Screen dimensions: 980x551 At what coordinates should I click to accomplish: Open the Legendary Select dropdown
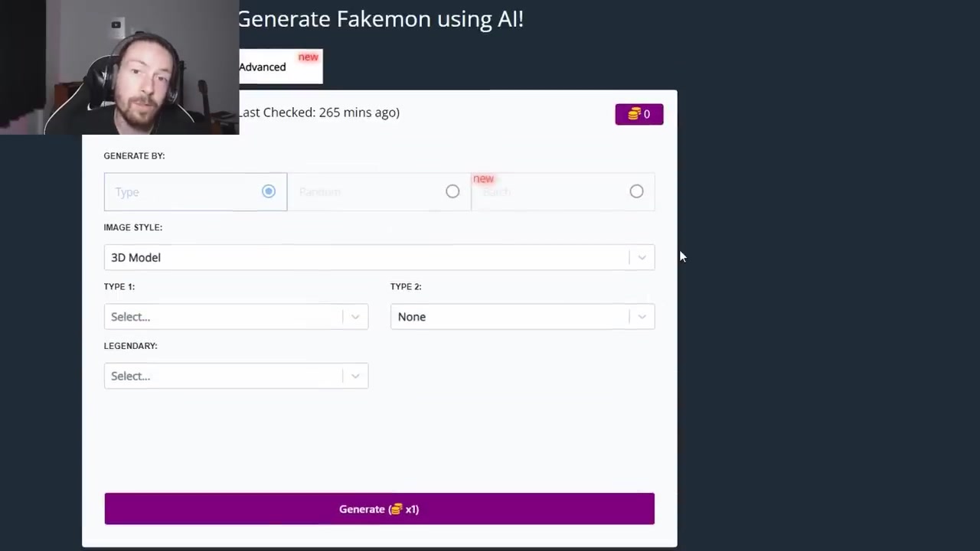point(236,376)
